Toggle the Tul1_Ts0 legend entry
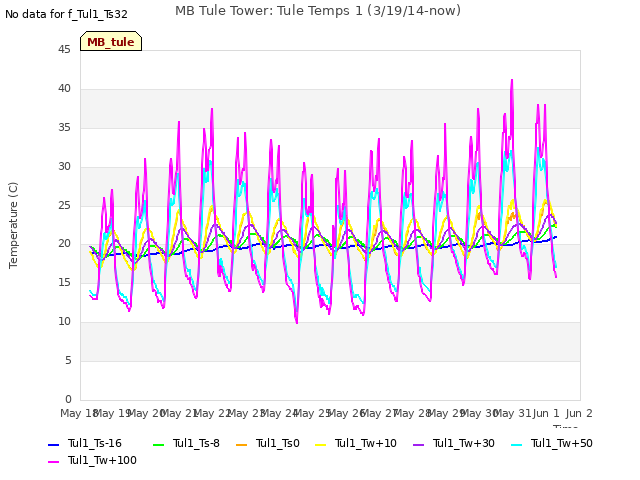Image resolution: width=640 pixels, height=480 pixels. (x=268, y=443)
